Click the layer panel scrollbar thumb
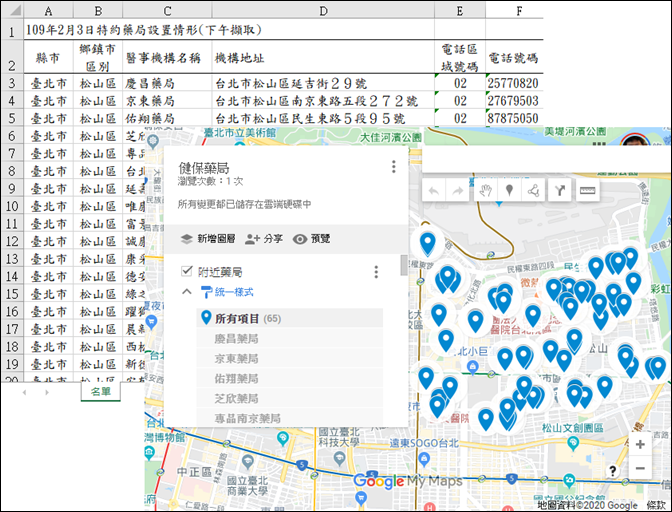The image size is (672, 512). pyautogui.click(x=404, y=265)
